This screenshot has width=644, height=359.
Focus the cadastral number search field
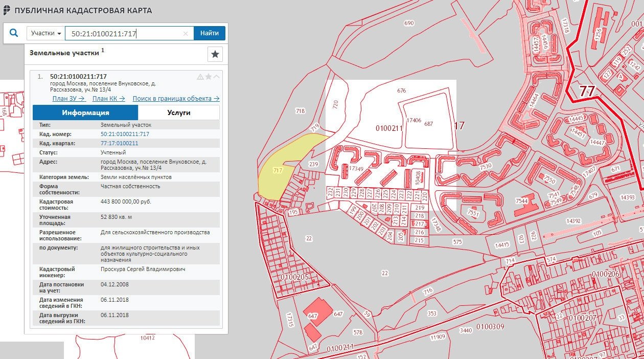(129, 34)
